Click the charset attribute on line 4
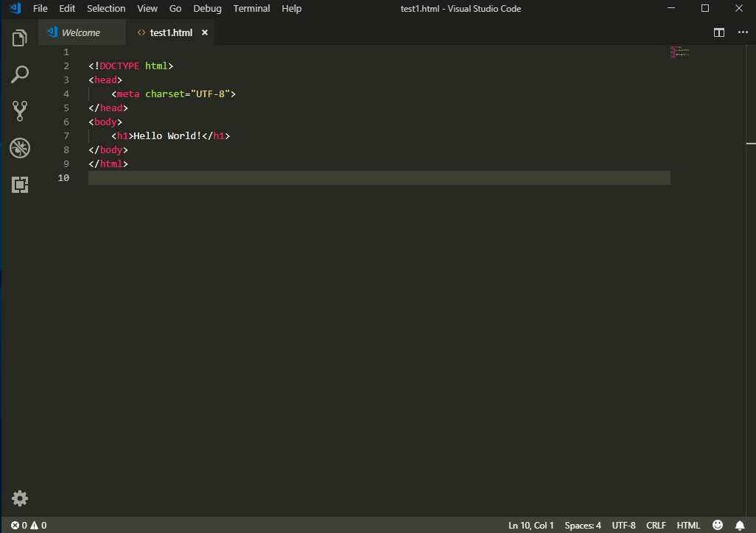756x533 pixels. point(165,94)
